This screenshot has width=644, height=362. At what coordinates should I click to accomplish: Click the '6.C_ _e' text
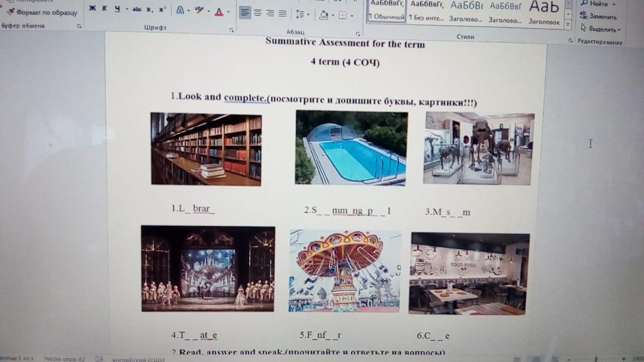tap(433, 336)
